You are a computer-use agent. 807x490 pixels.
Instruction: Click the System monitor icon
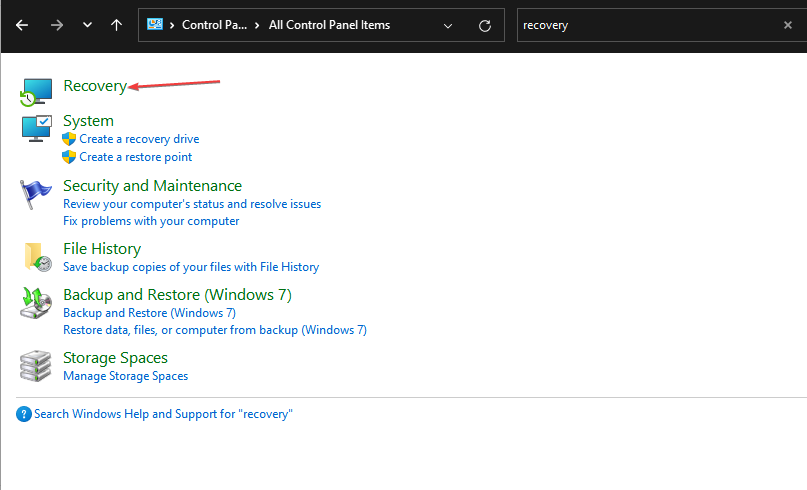(36, 129)
